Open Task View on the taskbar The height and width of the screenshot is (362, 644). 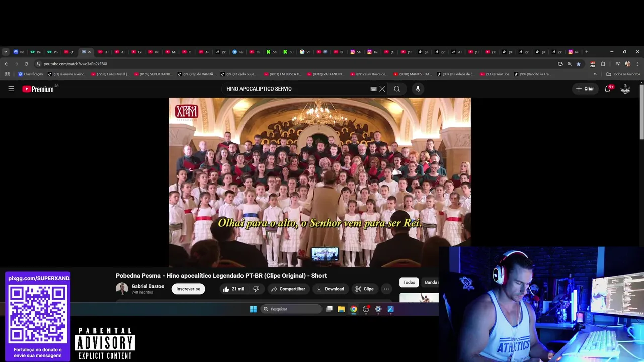pyautogui.click(x=329, y=309)
